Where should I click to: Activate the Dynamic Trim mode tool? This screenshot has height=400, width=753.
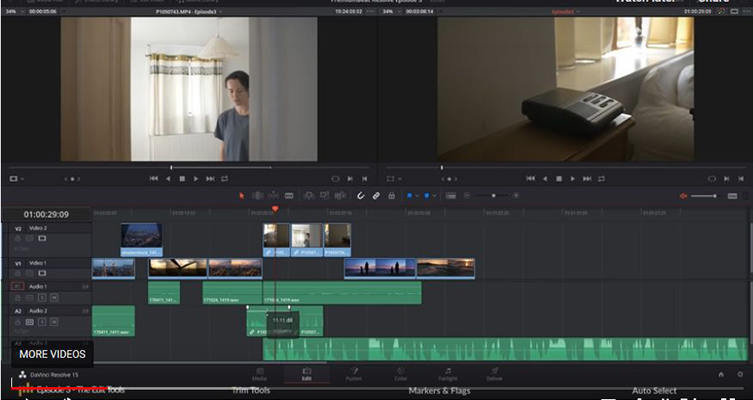(273, 195)
